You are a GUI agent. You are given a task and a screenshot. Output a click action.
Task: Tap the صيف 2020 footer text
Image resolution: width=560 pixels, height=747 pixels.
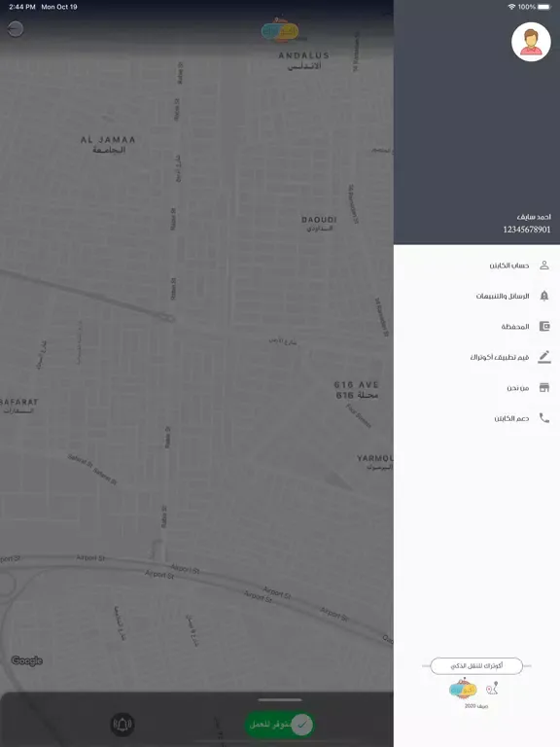tap(476, 706)
